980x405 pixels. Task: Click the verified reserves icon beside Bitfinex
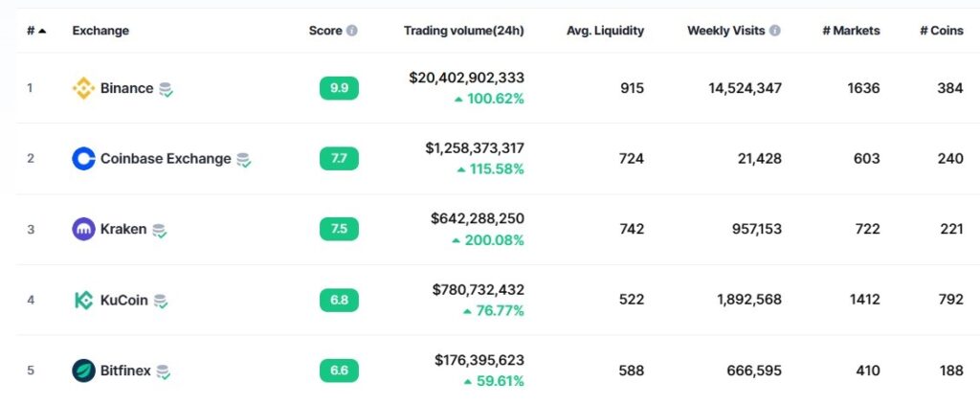pos(164,371)
